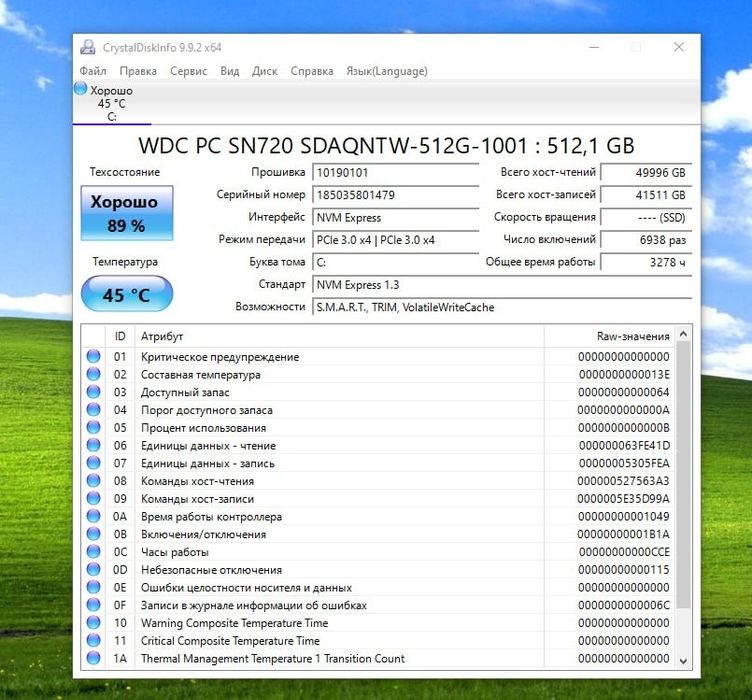Click the Raw-значения column header
752x700 pixels.
point(610,337)
